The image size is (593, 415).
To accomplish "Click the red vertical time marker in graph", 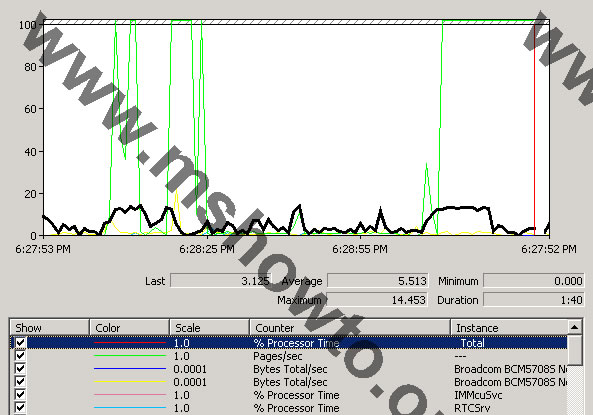I will 534,129.
